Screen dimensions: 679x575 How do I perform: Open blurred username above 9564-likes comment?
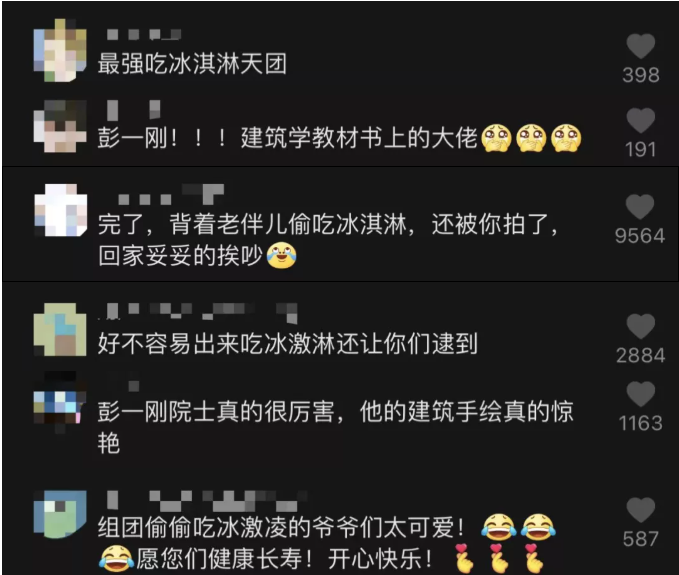point(171,194)
